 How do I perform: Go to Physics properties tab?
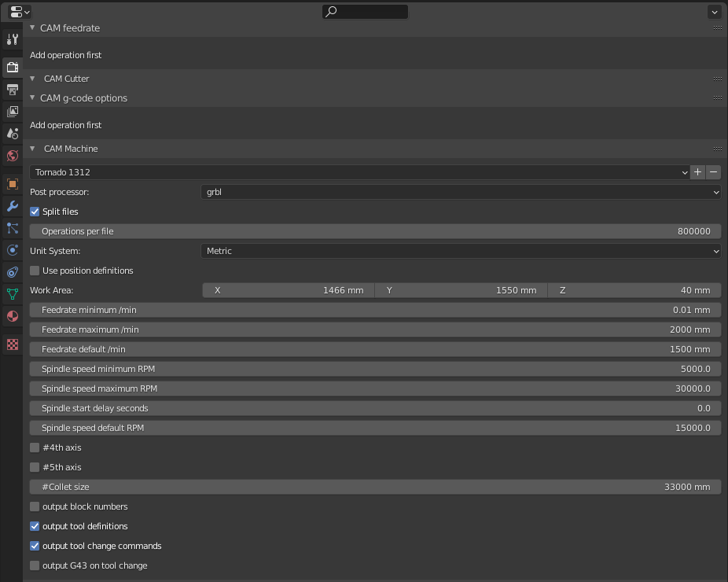click(12, 250)
